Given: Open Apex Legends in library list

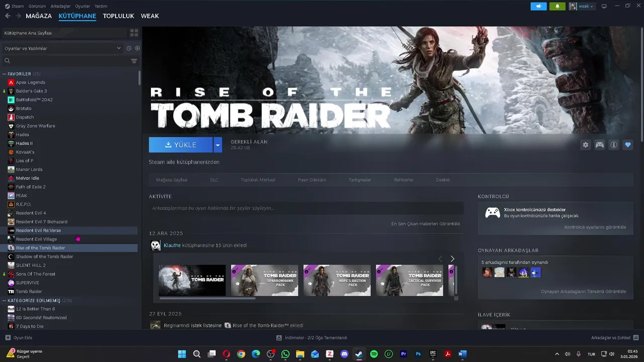Looking at the screenshot, I should click(x=30, y=82).
